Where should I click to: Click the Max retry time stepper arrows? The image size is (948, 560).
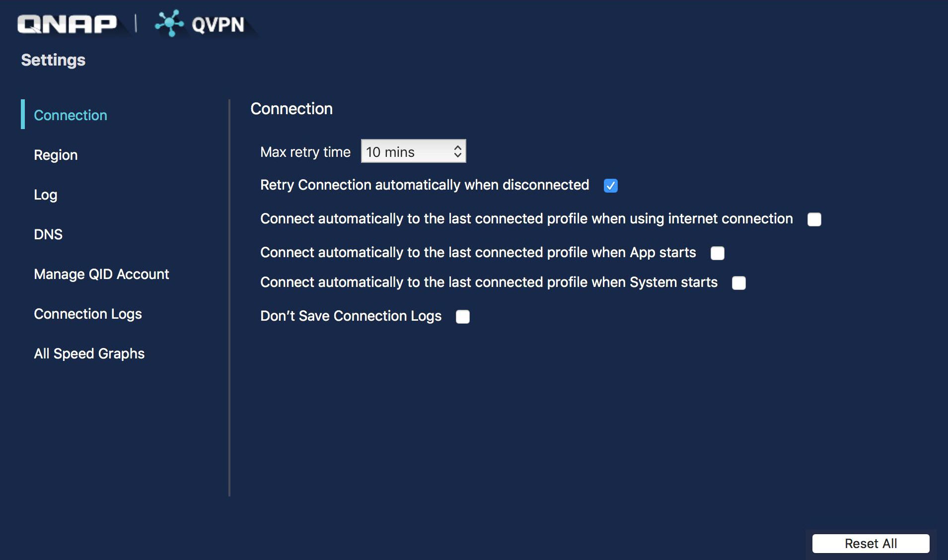point(457,151)
